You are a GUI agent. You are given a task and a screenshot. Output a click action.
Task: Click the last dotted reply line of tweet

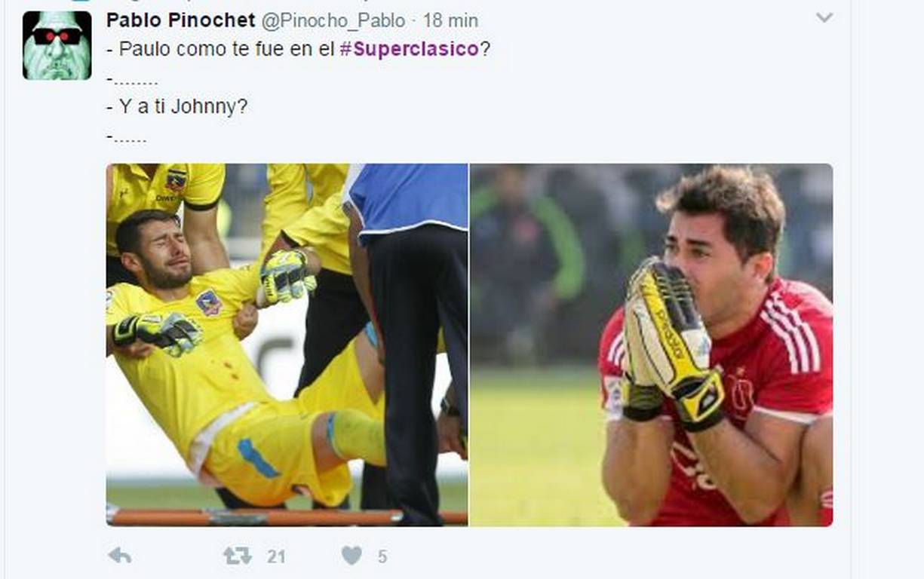[127, 138]
